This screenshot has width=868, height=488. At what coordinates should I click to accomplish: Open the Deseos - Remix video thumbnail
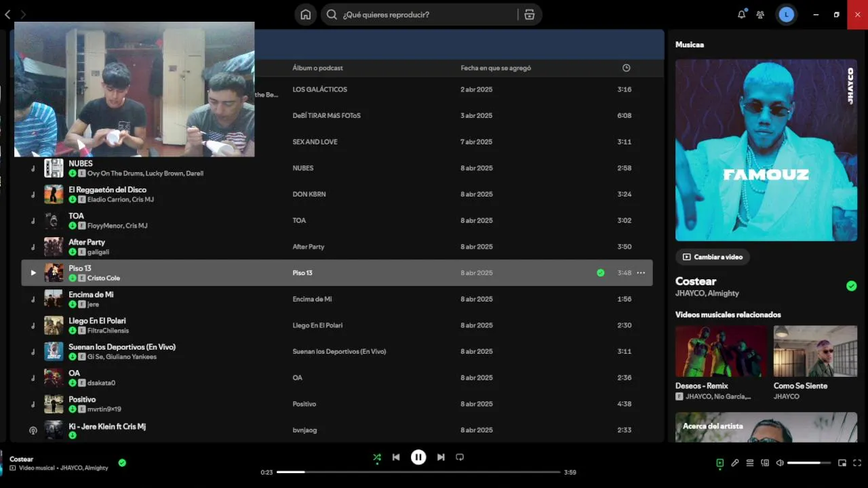point(722,351)
